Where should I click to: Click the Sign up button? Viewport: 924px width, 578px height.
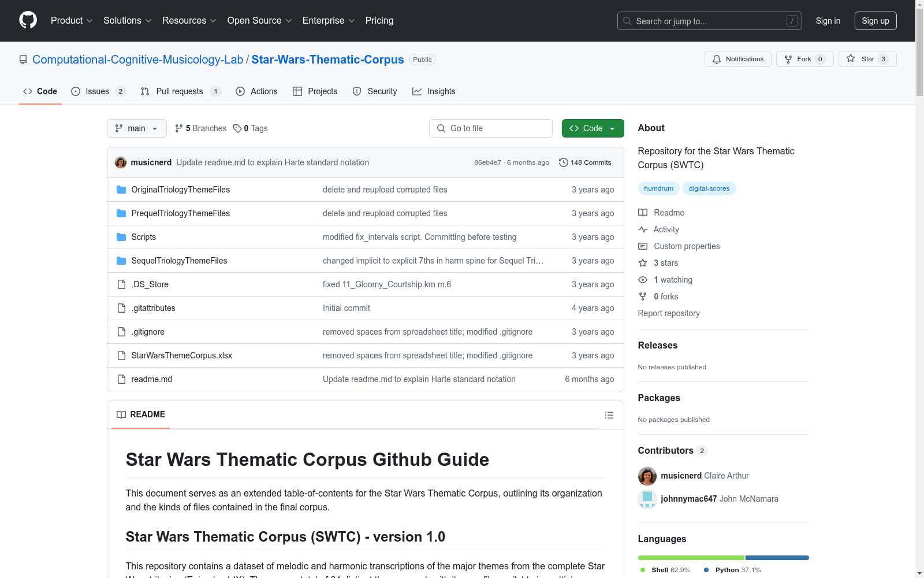(x=875, y=21)
